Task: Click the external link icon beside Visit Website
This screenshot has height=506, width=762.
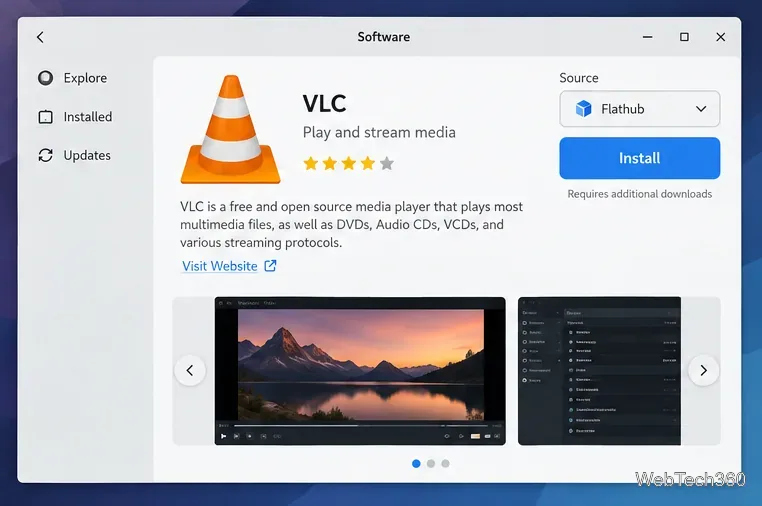Action: (270, 265)
